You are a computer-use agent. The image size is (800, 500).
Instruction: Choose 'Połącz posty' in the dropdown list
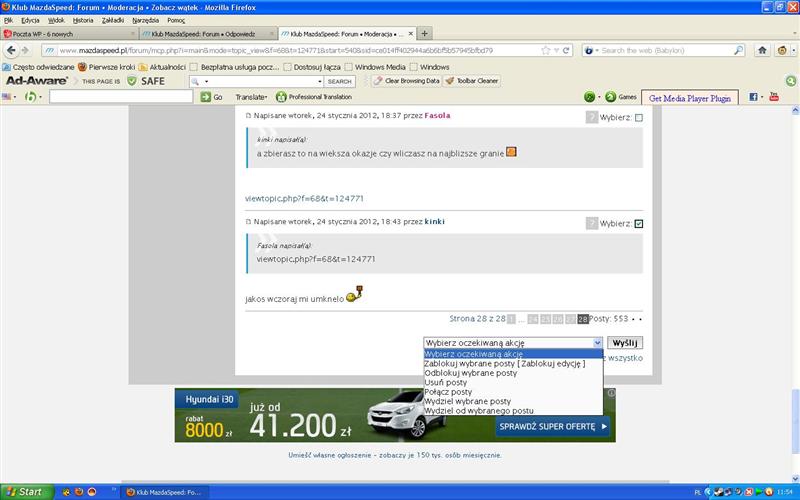[x=448, y=392]
